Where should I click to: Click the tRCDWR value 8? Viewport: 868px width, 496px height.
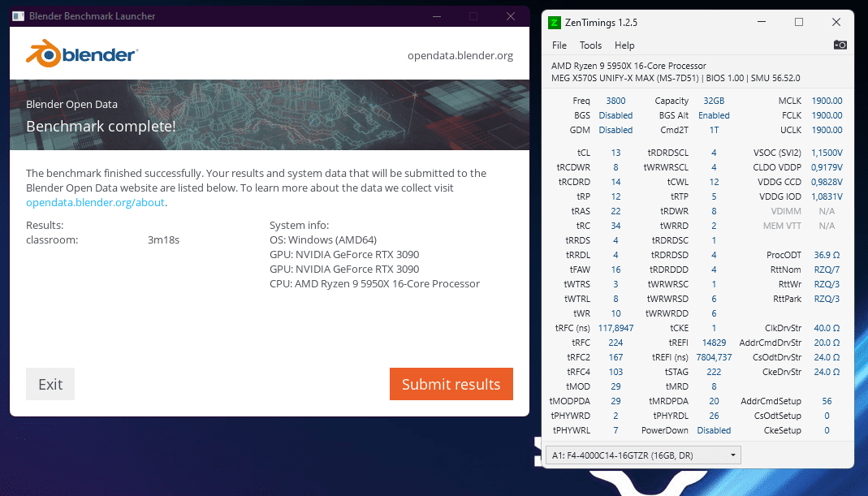coord(615,167)
